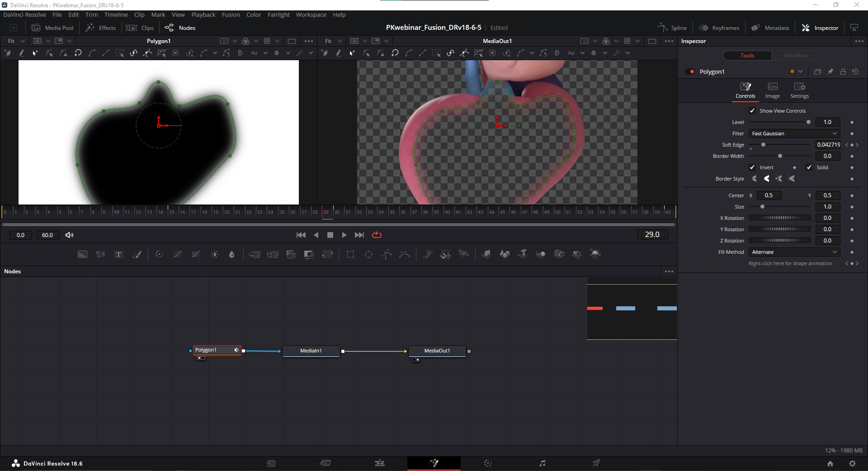Open the Metadata panel
Screen dimensions: 868x471
point(770,28)
